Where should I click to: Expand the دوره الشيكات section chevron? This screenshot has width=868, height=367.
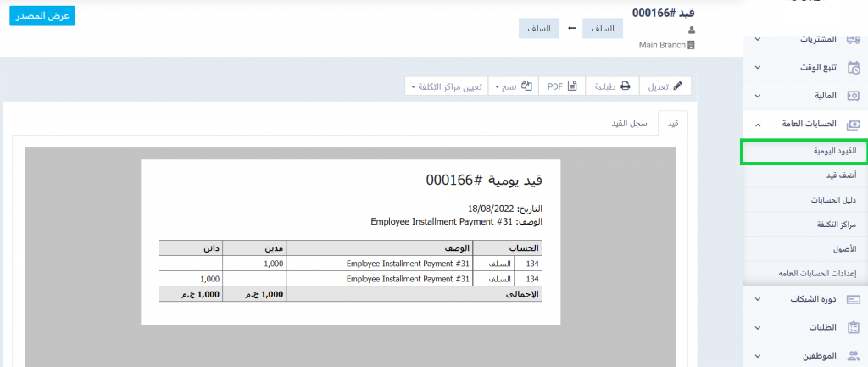757,299
